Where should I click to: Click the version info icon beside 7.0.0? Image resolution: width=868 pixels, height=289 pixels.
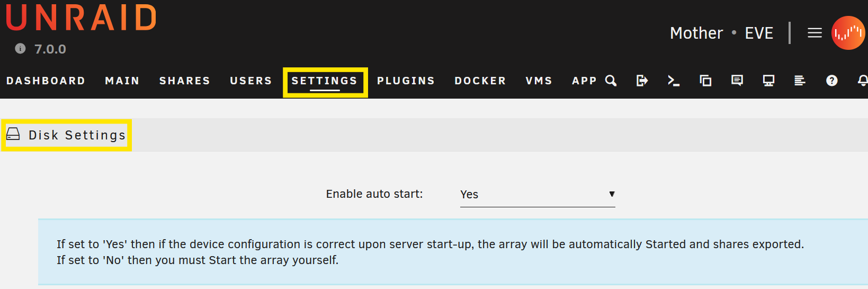[x=20, y=49]
